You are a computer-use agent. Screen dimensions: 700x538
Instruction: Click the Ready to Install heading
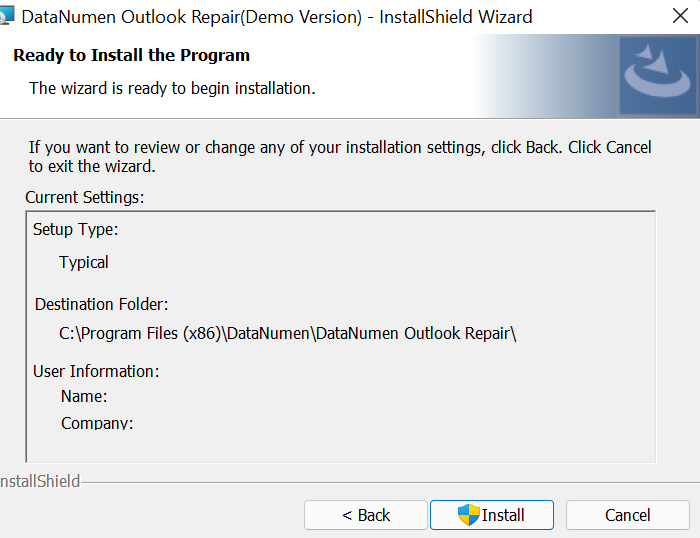coord(131,55)
